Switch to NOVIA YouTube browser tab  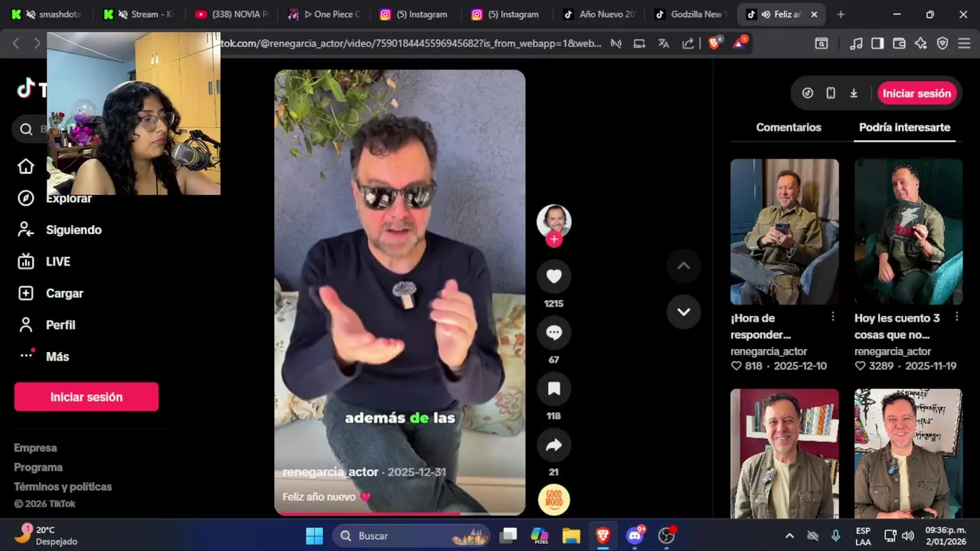233,15
